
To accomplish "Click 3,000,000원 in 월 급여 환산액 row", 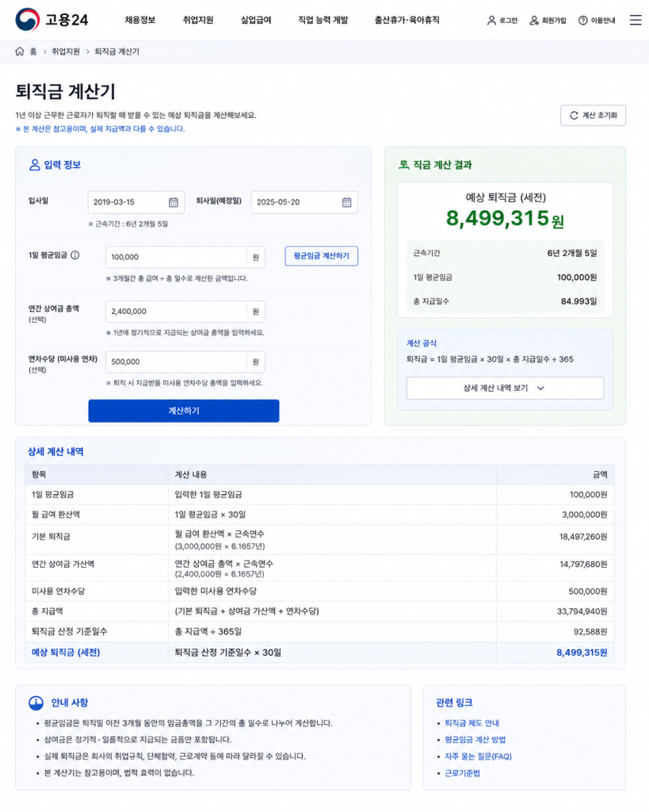I will 585,515.
